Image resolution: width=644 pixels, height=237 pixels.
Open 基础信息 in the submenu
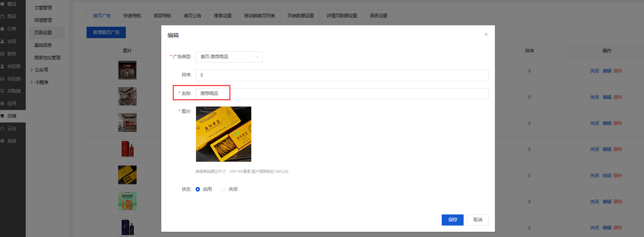[43, 45]
